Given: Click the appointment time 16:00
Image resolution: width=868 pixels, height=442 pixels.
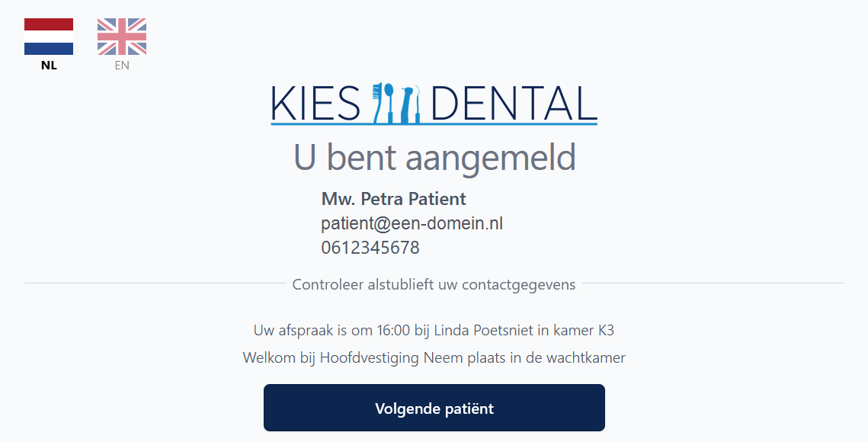Looking at the screenshot, I should tap(395, 330).
